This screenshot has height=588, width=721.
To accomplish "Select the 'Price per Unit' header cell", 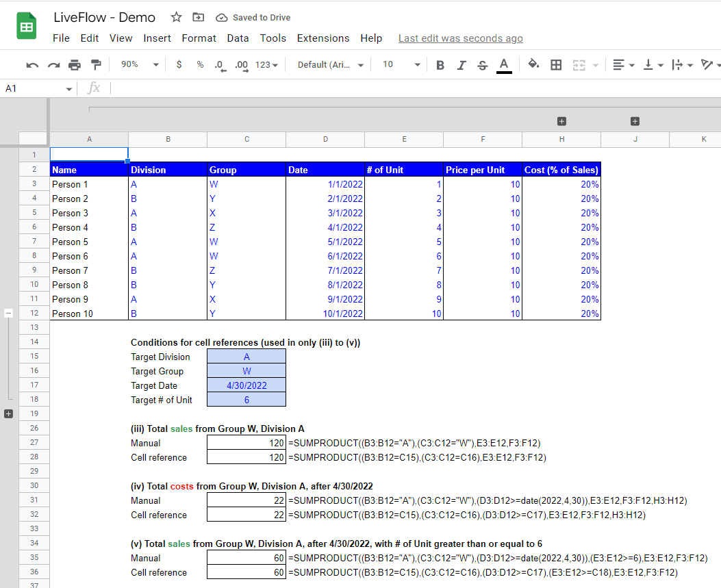I will click(483, 170).
